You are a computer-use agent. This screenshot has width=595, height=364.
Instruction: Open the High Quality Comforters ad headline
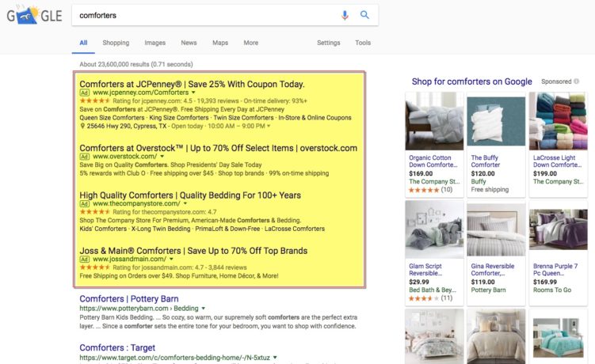pyautogui.click(x=190, y=195)
